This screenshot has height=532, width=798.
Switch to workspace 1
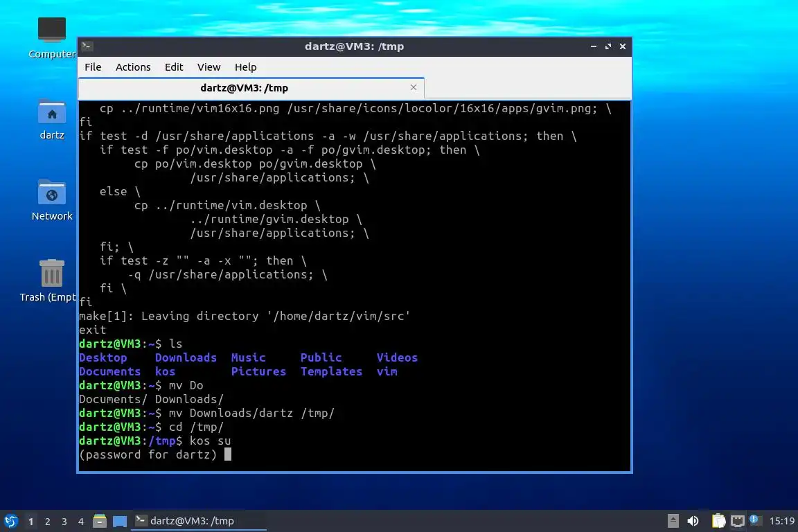(30, 522)
